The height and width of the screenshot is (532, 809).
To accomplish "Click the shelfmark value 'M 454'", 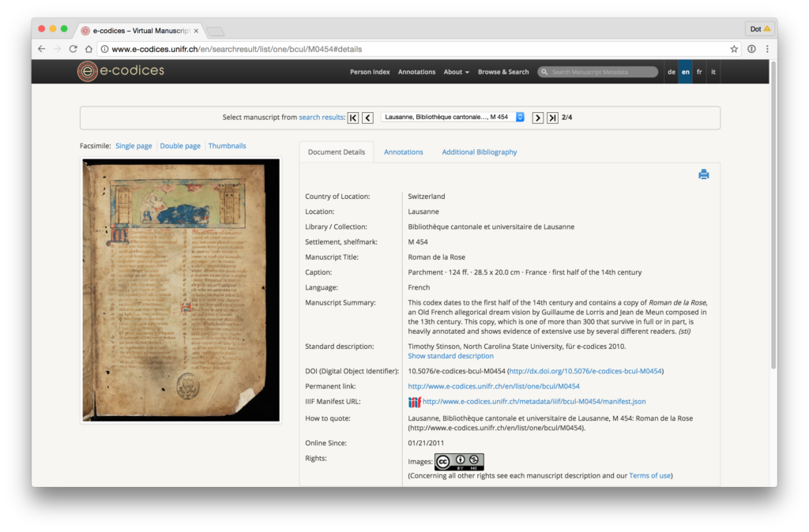I will [418, 242].
